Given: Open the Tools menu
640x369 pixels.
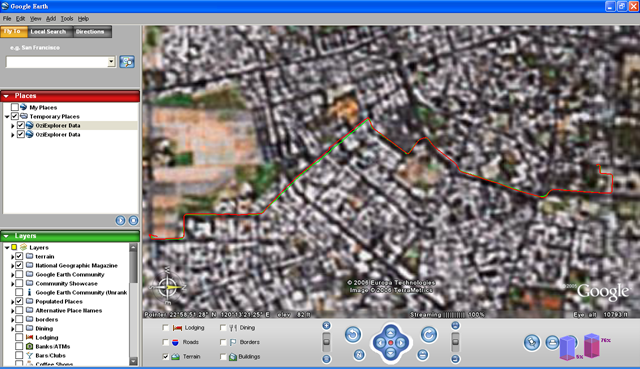Looking at the screenshot, I should click(67, 18).
